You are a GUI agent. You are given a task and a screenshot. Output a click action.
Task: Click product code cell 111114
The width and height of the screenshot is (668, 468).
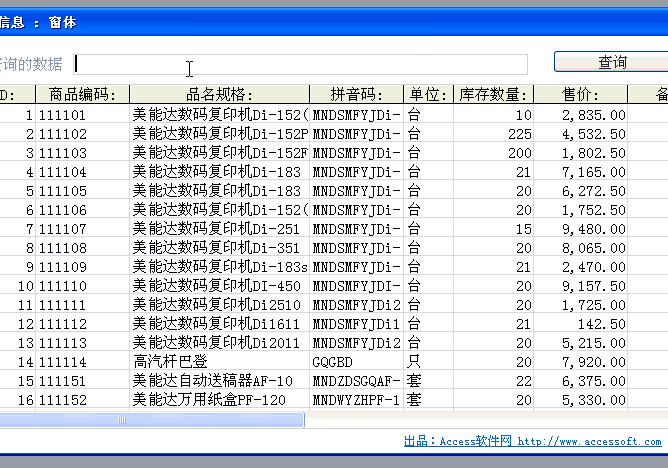(x=83, y=362)
